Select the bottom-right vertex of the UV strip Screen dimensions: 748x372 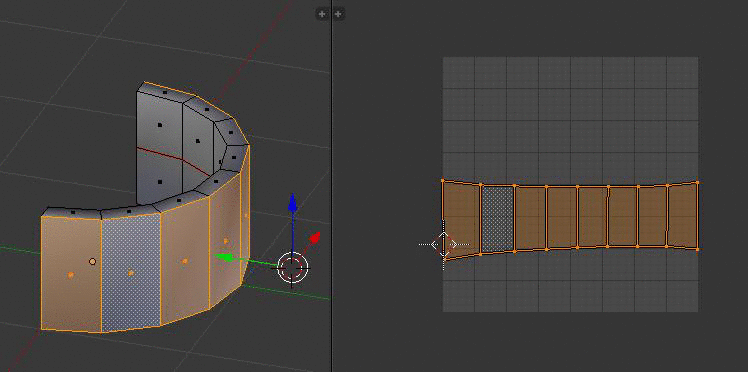[698, 249]
